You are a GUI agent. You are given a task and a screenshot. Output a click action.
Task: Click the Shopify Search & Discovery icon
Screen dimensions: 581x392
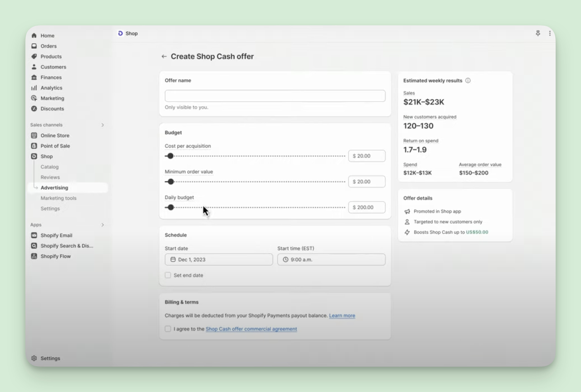point(34,245)
